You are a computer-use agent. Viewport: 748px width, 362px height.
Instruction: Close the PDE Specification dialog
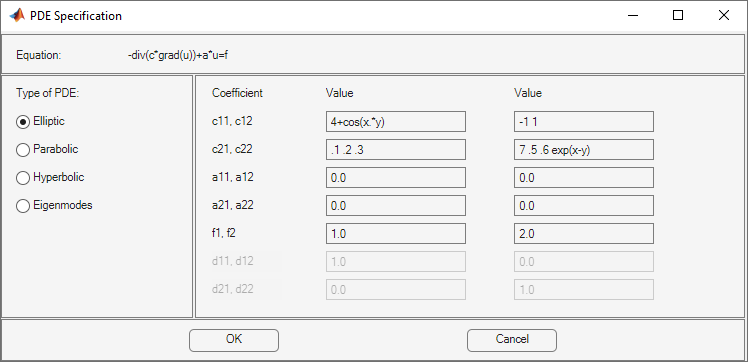point(723,16)
